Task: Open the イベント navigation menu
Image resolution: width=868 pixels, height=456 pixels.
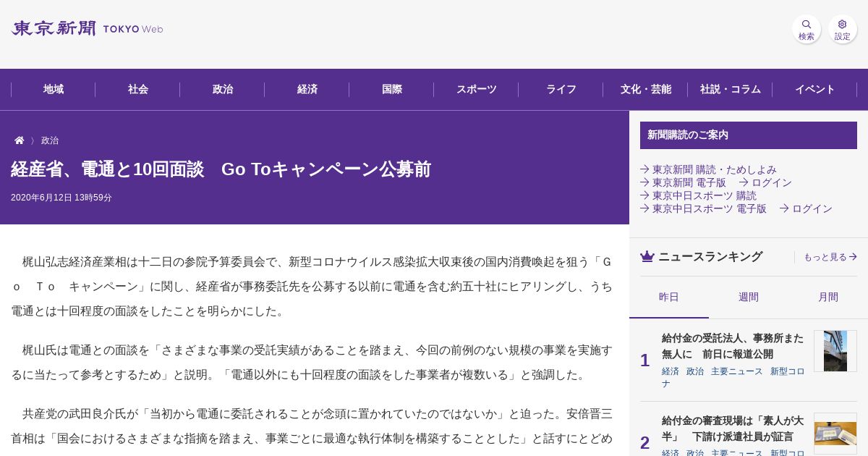Action: 815,89
